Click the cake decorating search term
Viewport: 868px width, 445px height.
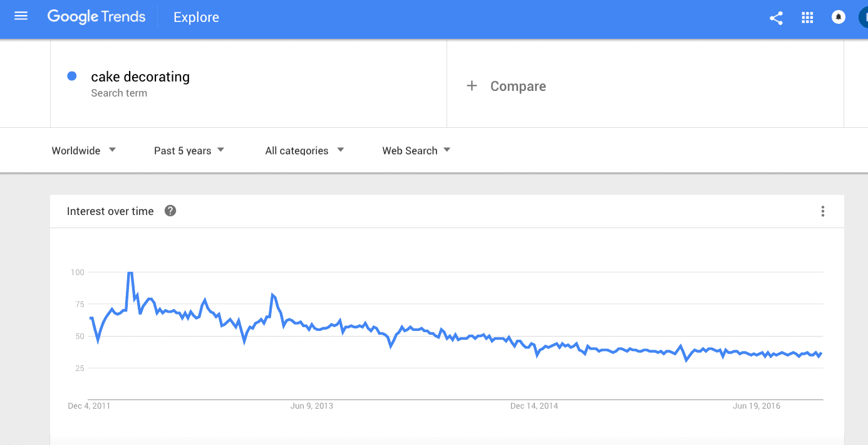tap(140, 76)
